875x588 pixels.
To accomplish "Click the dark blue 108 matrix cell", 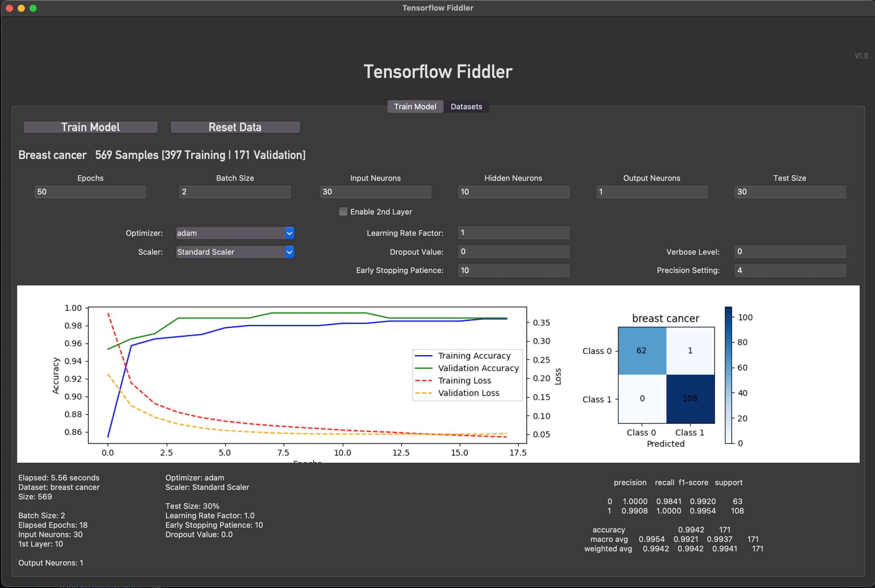I will 690,399.
